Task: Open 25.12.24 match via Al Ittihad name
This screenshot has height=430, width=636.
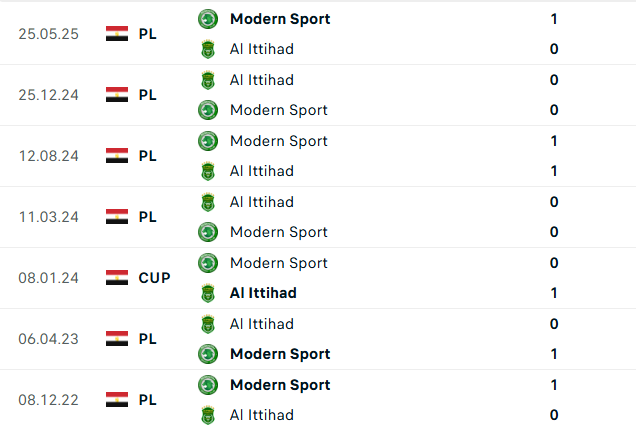Action: coord(262,80)
